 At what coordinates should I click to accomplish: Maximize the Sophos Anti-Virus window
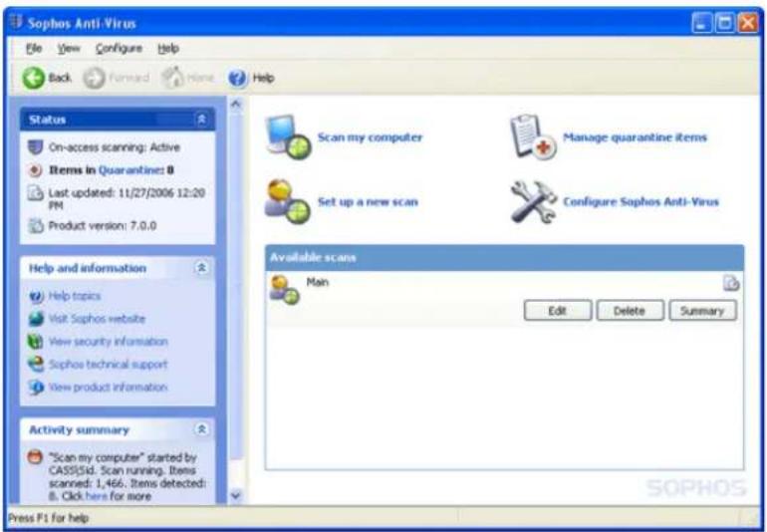(724, 23)
